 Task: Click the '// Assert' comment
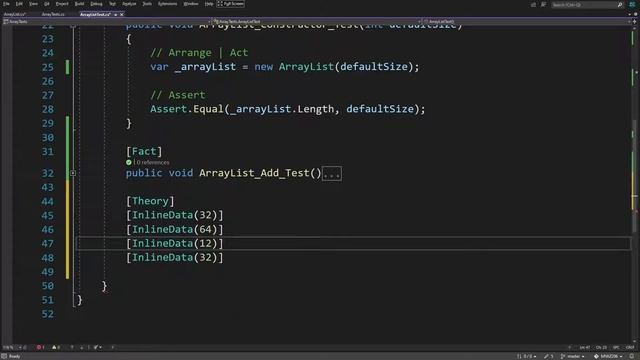click(x=178, y=95)
